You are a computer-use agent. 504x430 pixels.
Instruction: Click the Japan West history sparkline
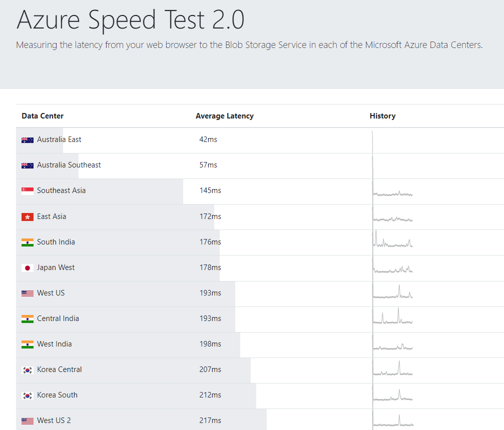[393, 269]
